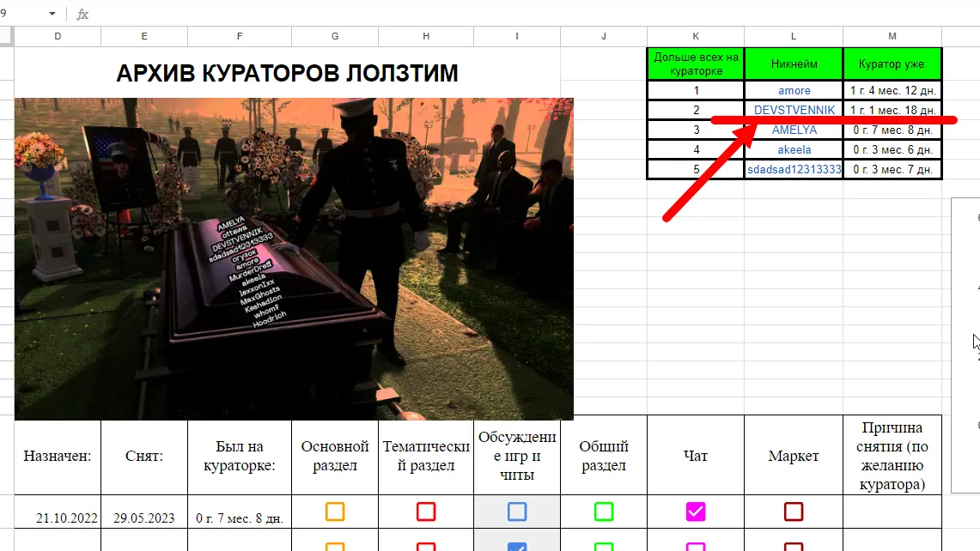Select the funeral coffin image
Image resolution: width=980 pixels, height=551 pixels.
(x=294, y=258)
